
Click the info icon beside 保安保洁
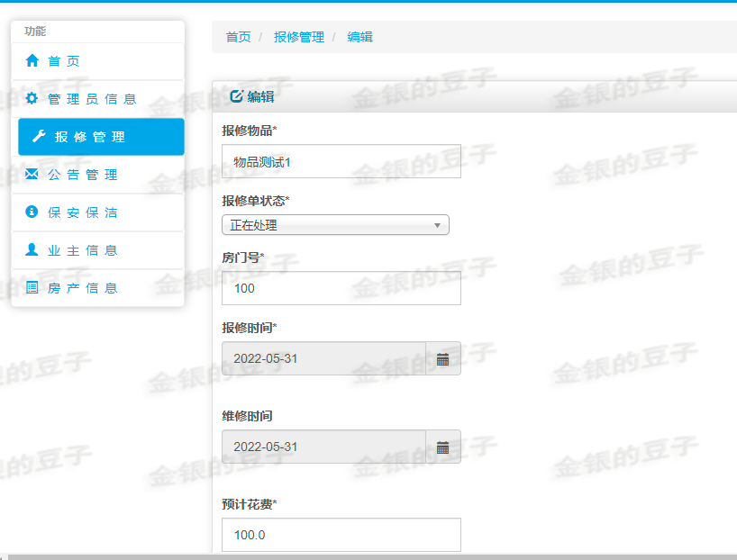[x=31, y=212]
